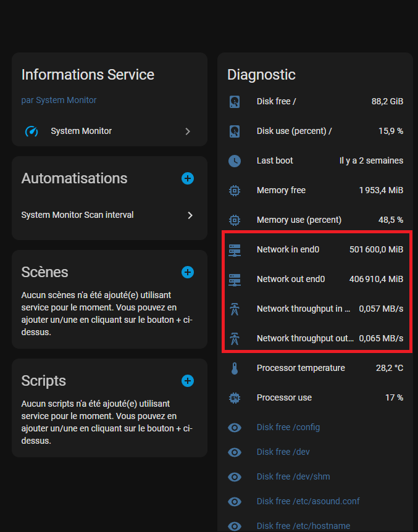Click the Diagnostic card heading

click(261, 75)
